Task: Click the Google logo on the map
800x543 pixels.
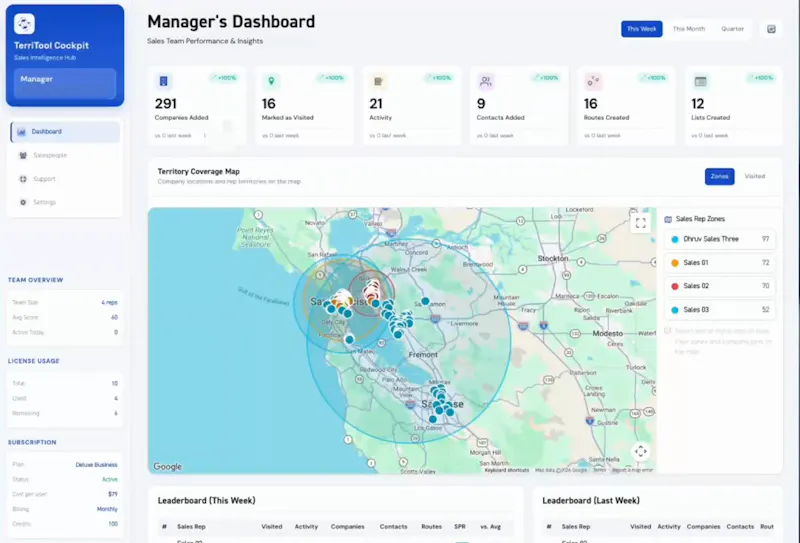Action: [x=167, y=466]
